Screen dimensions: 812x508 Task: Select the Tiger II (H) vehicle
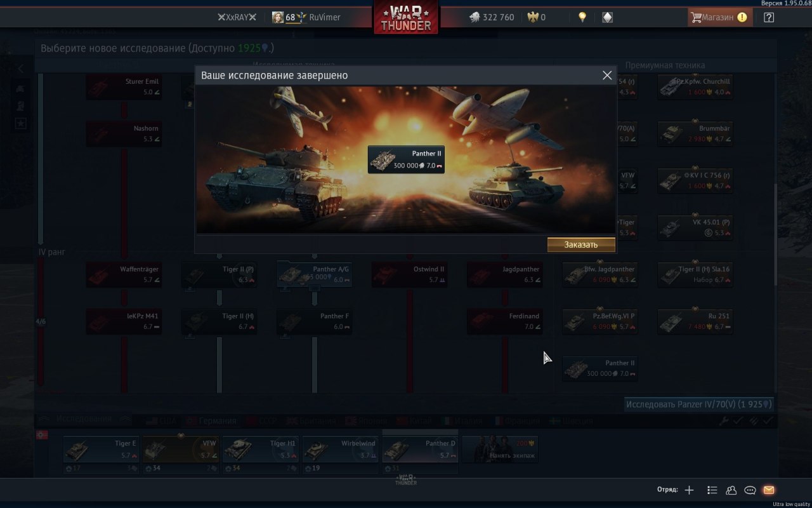(x=219, y=321)
